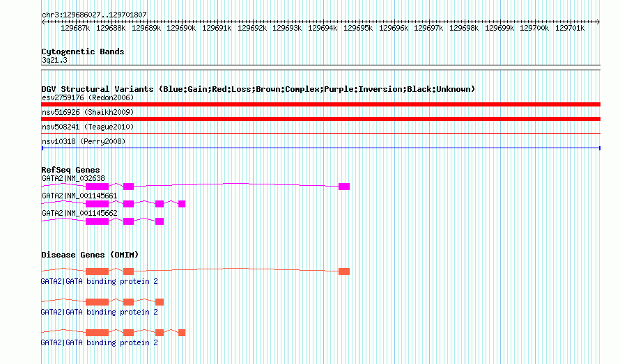Click the RefSeq Genes track title
620x364 pixels.
tap(70, 170)
